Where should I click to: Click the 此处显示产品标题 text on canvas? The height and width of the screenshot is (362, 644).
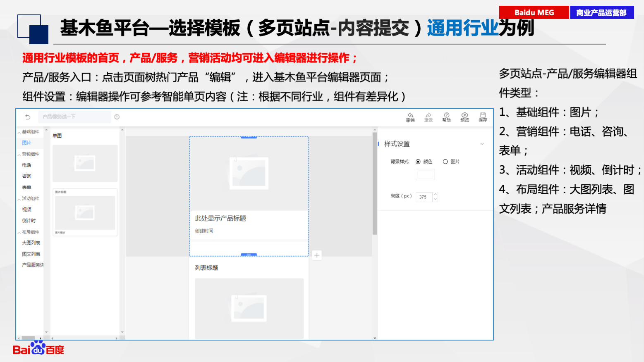point(220,218)
